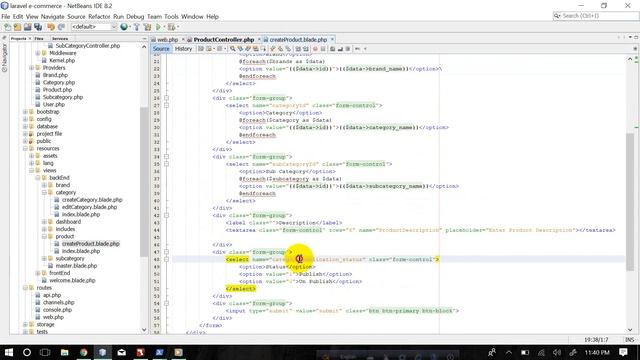This screenshot has width=640, height=360.
Task: Click the browser globe icon in toolbar
Action: (124, 27)
